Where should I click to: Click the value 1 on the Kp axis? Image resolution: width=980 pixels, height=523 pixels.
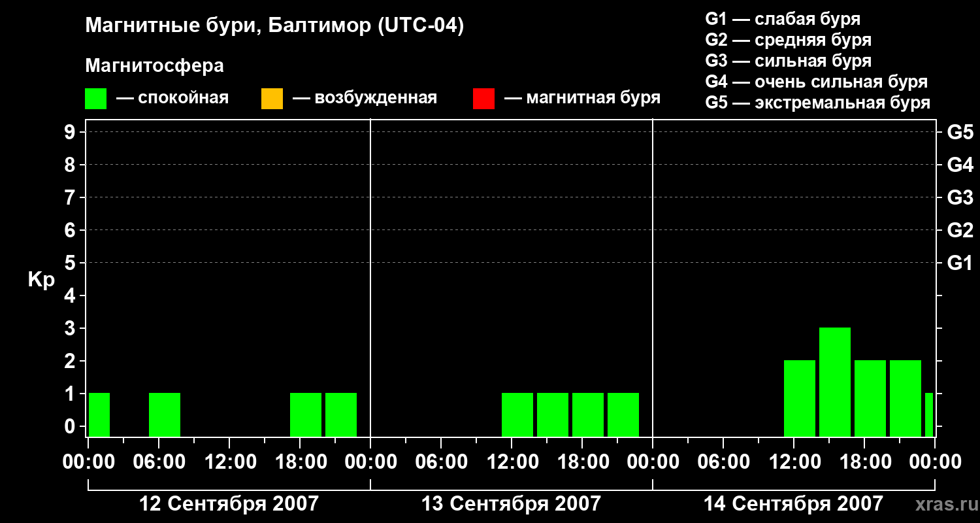pos(71,394)
